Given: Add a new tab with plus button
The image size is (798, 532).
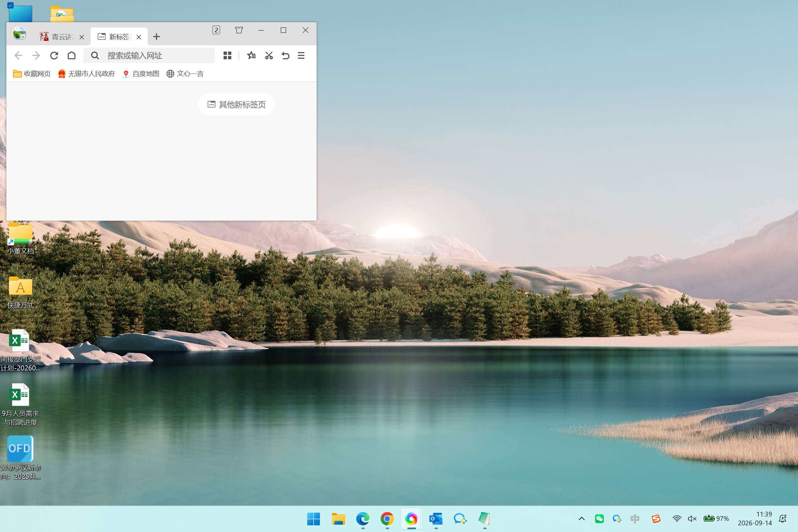Looking at the screenshot, I should pos(156,37).
